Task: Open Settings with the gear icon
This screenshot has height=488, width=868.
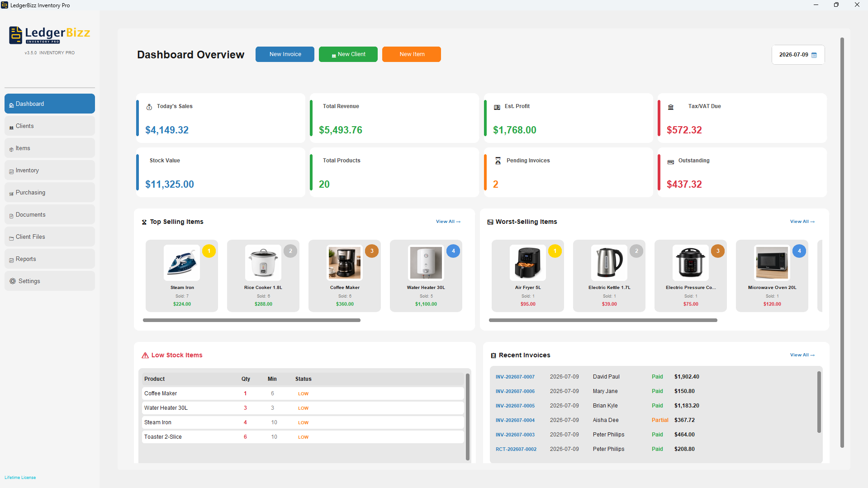Action: coord(13,281)
